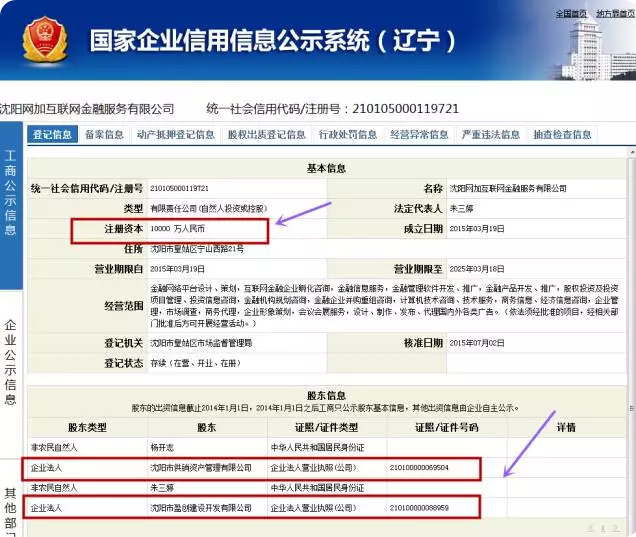636x537 pixels.
Task: Click the authority 沈阳市皇姑区市场监督管理局
Action: click(201, 343)
